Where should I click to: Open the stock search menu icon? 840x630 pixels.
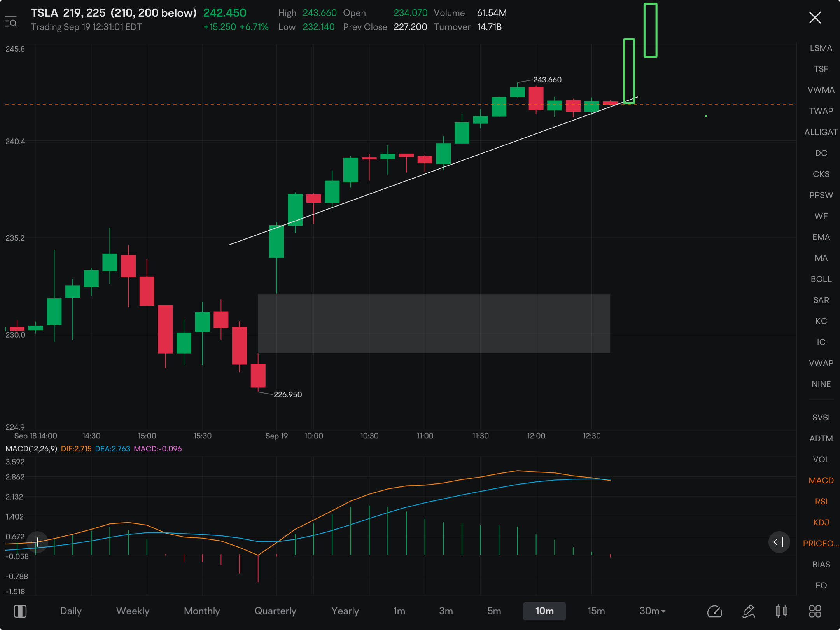point(11,21)
